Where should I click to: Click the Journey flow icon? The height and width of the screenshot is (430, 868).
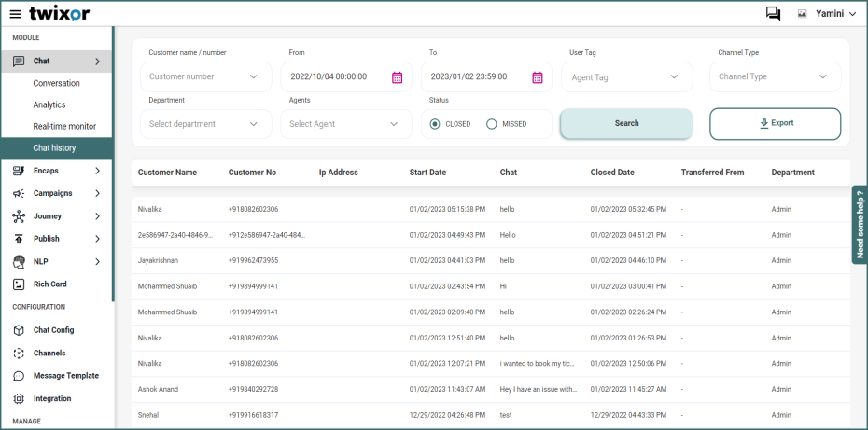click(19, 216)
